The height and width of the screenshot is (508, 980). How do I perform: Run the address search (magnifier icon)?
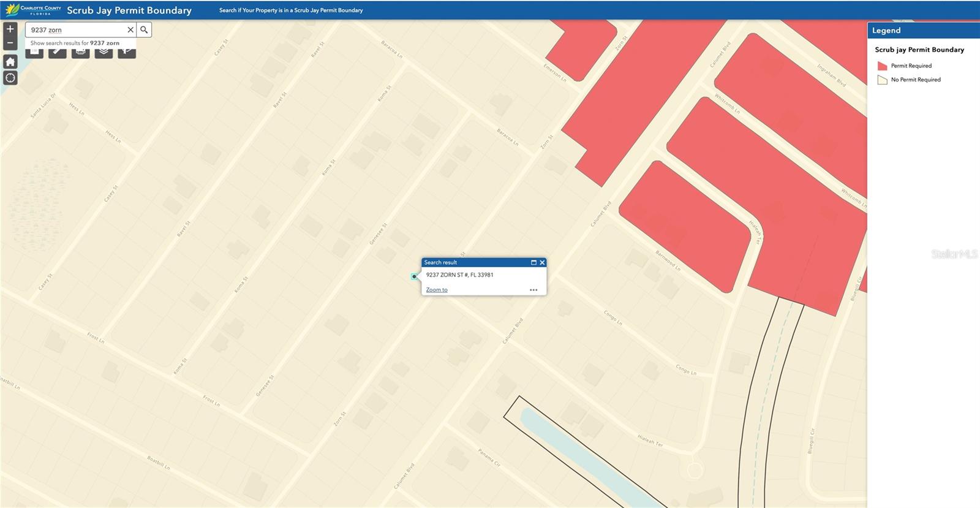(x=144, y=29)
